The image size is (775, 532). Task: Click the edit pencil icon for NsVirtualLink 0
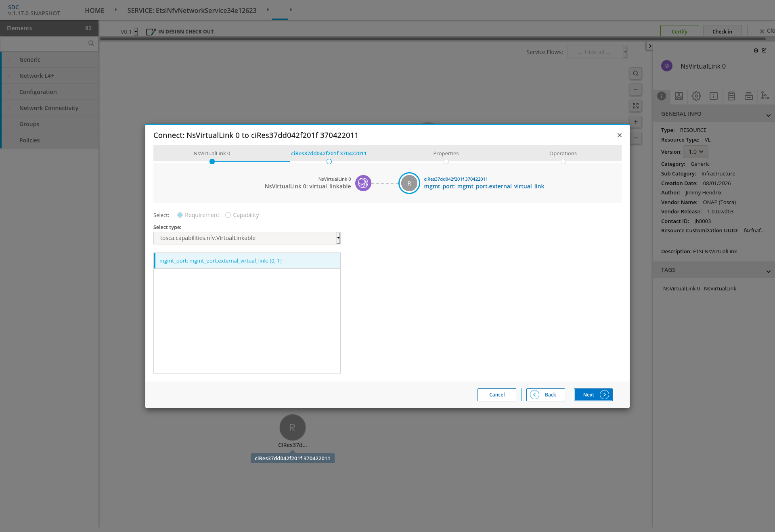pyautogui.click(x=764, y=50)
